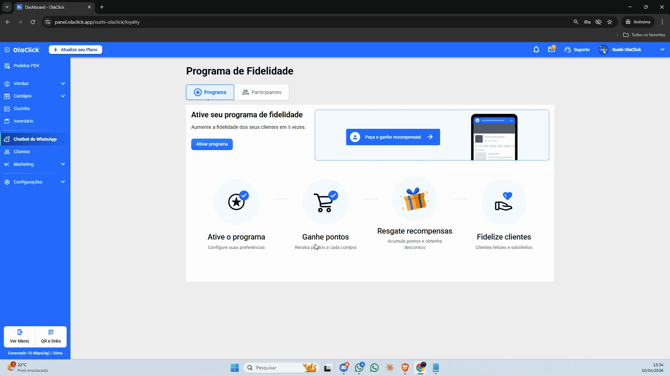Screen dimensions: 670x376
Task: Expand the Marketing sidebar submenu chevron
Action: 63,164
